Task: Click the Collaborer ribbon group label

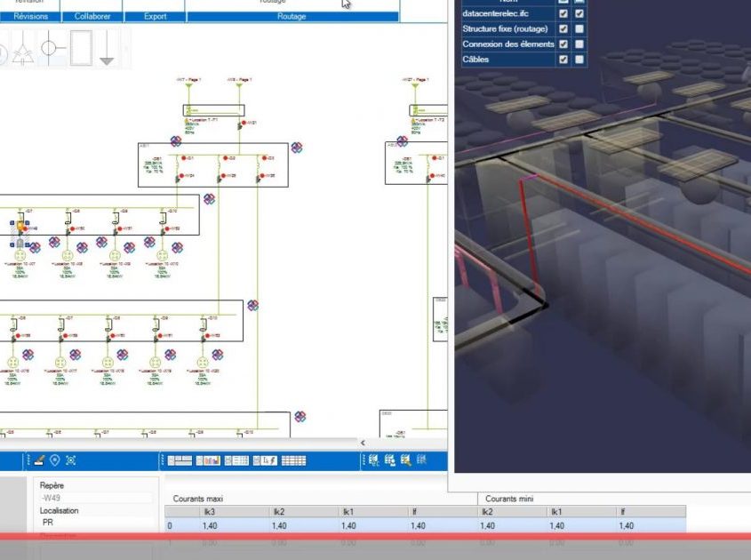Action: click(x=92, y=16)
